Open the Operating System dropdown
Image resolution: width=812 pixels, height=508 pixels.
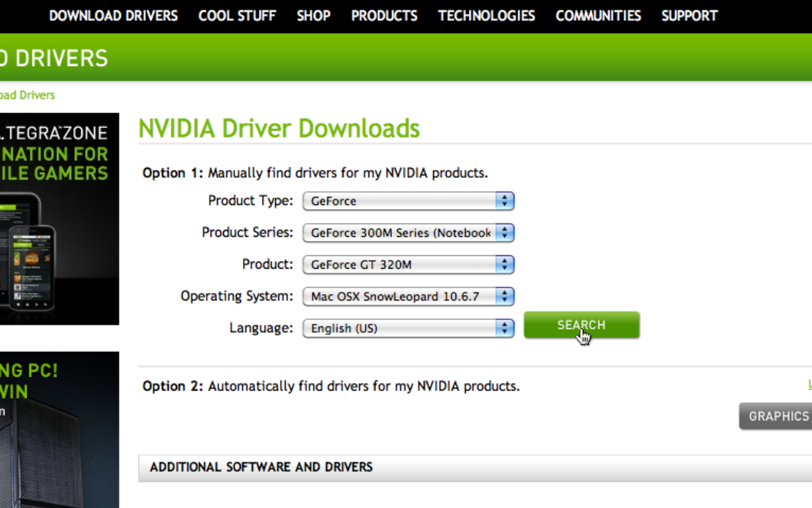click(409, 297)
